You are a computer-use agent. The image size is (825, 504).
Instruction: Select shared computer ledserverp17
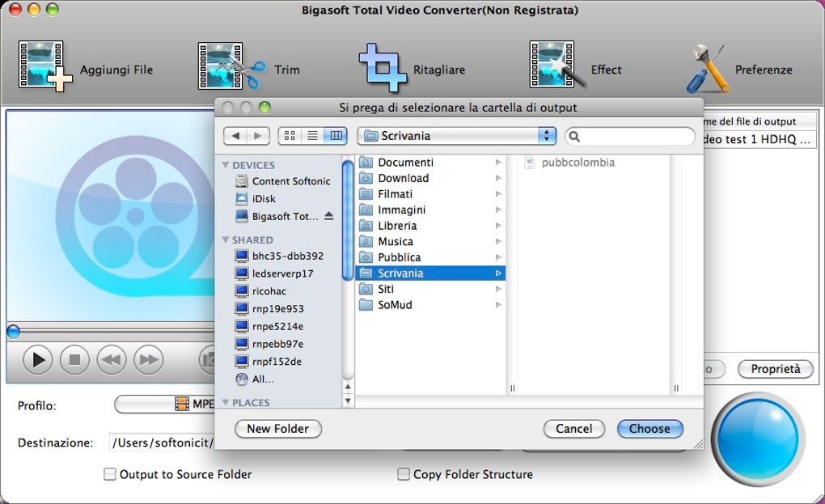tap(274, 273)
